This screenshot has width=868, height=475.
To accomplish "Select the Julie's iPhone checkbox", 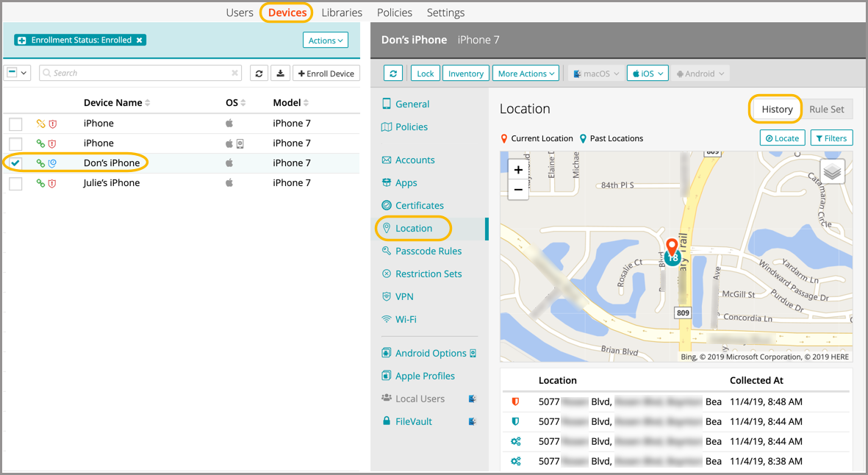I will point(15,183).
